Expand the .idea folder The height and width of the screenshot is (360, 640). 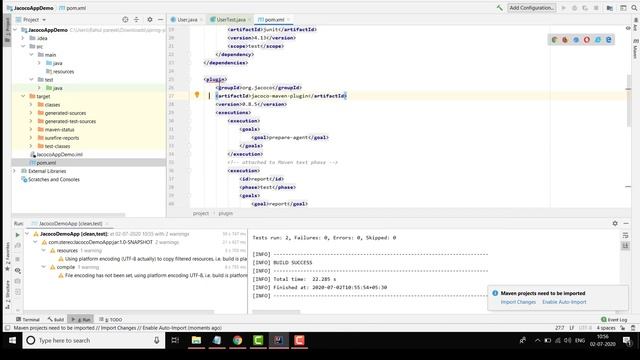23,38
